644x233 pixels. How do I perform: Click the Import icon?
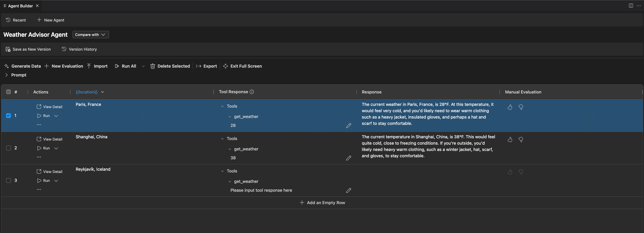pos(89,66)
